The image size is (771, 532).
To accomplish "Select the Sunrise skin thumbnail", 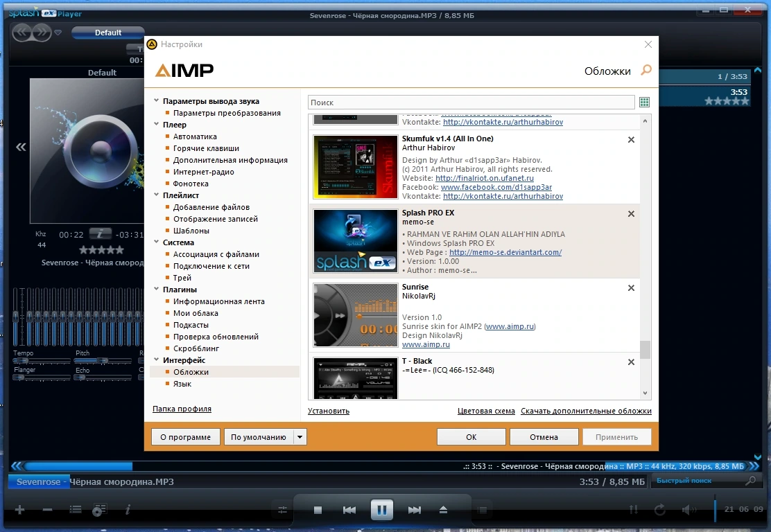I will [x=356, y=315].
